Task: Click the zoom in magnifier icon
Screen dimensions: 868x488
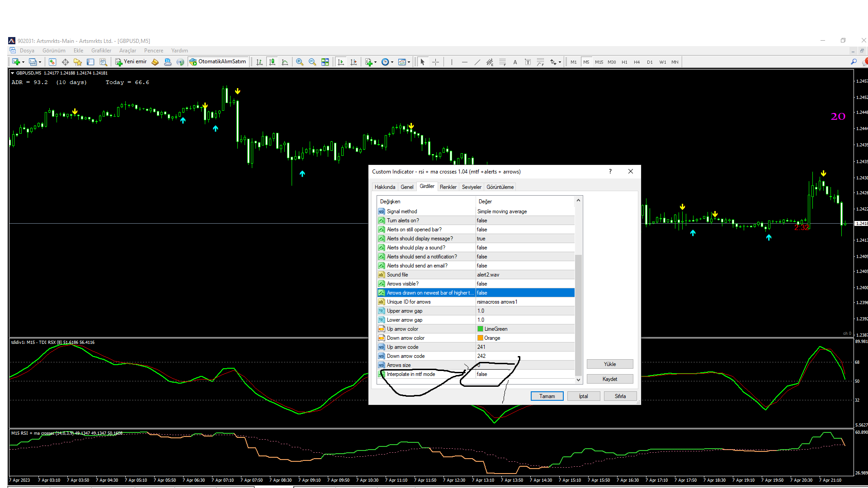Action: (299, 62)
